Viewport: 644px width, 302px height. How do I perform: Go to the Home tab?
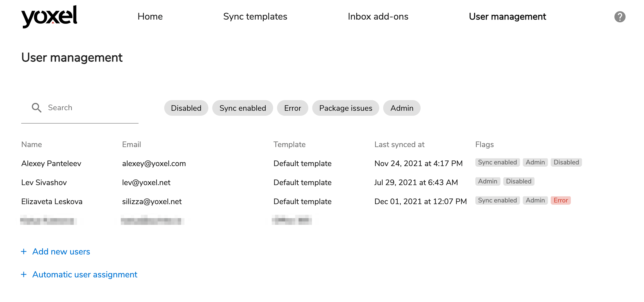click(x=150, y=16)
